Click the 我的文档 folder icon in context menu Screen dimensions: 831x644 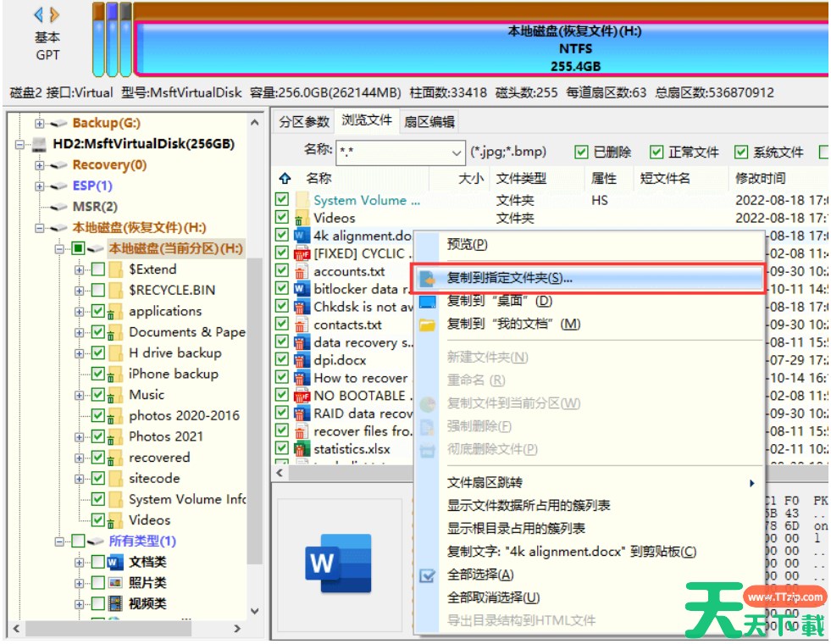427,325
